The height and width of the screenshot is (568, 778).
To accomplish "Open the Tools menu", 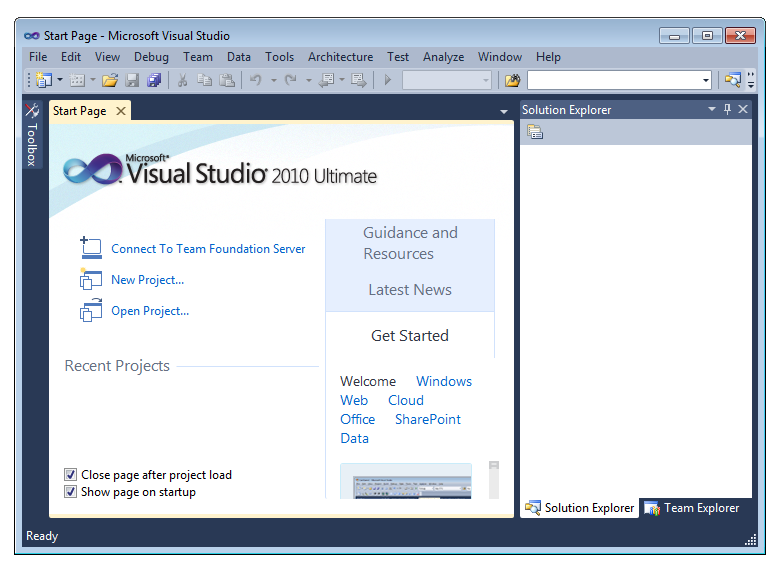I will click(279, 57).
